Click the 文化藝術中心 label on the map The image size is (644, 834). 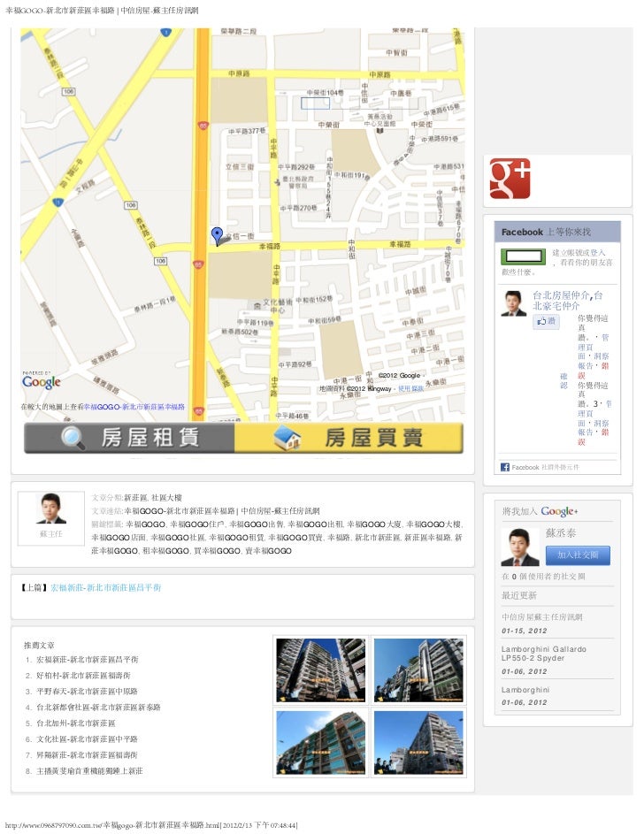tap(278, 305)
